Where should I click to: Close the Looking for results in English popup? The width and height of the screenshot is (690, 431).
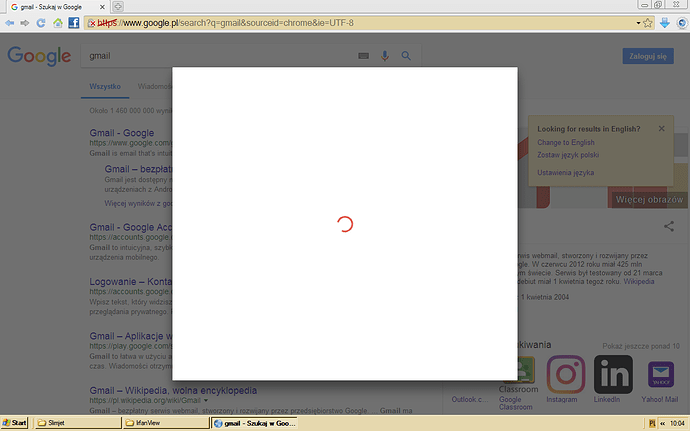(661, 129)
